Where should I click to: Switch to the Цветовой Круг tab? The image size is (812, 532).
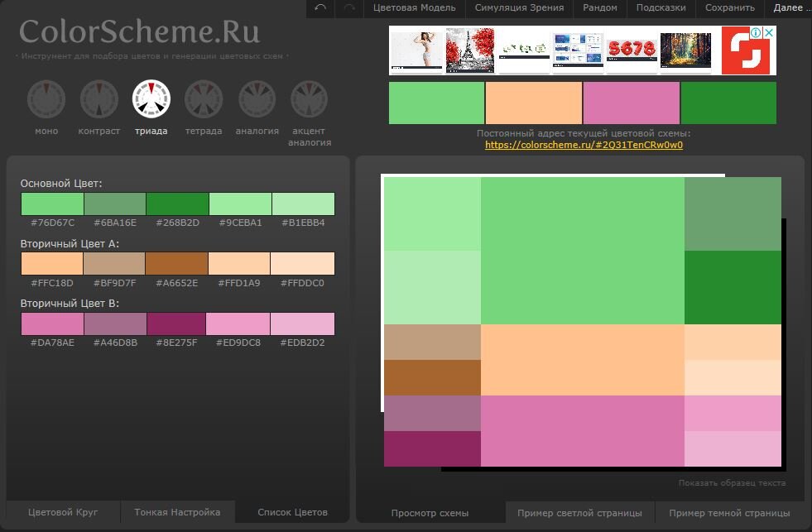pos(63,512)
